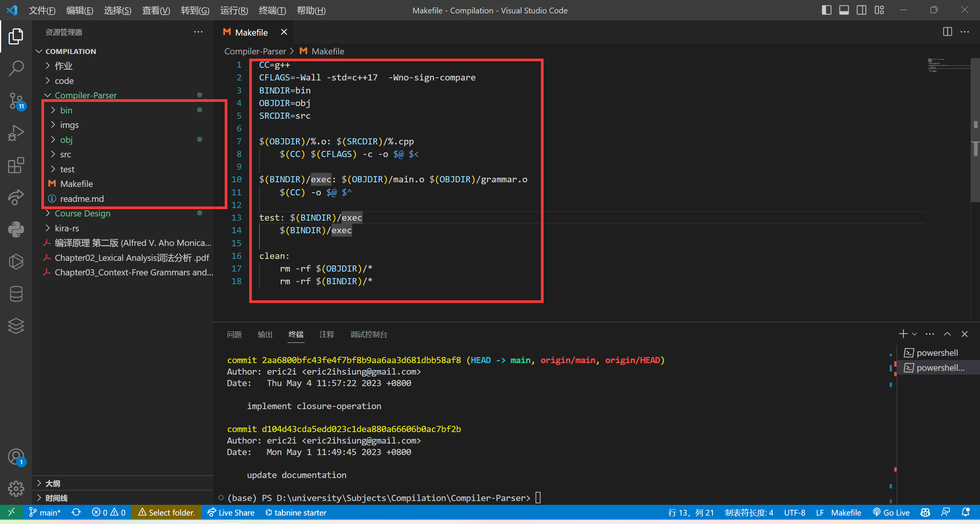Open the Python activity bar icon
The height and width of the screenshot is (524, 980).
(x=16, y=229)
